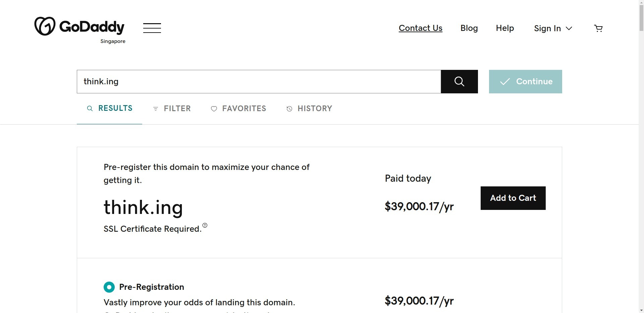Click the chevron arrow next to Sign In
Viewport: 644px width, 313px height.
(x=569, y=28)
